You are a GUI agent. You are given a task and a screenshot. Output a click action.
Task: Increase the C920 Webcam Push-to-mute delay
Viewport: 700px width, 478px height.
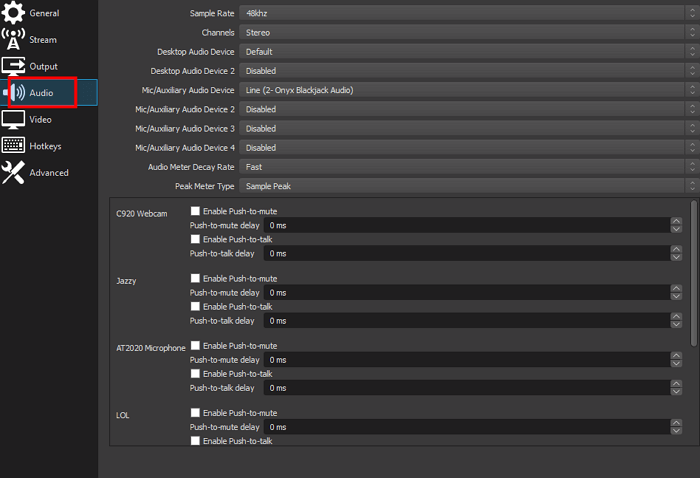(677, 222)
